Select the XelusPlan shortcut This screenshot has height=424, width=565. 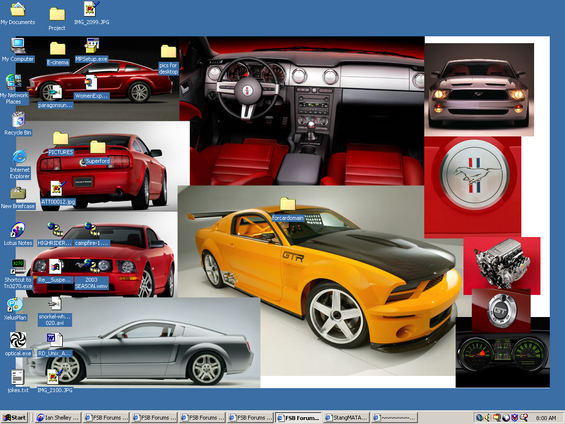tap(15, 309)
